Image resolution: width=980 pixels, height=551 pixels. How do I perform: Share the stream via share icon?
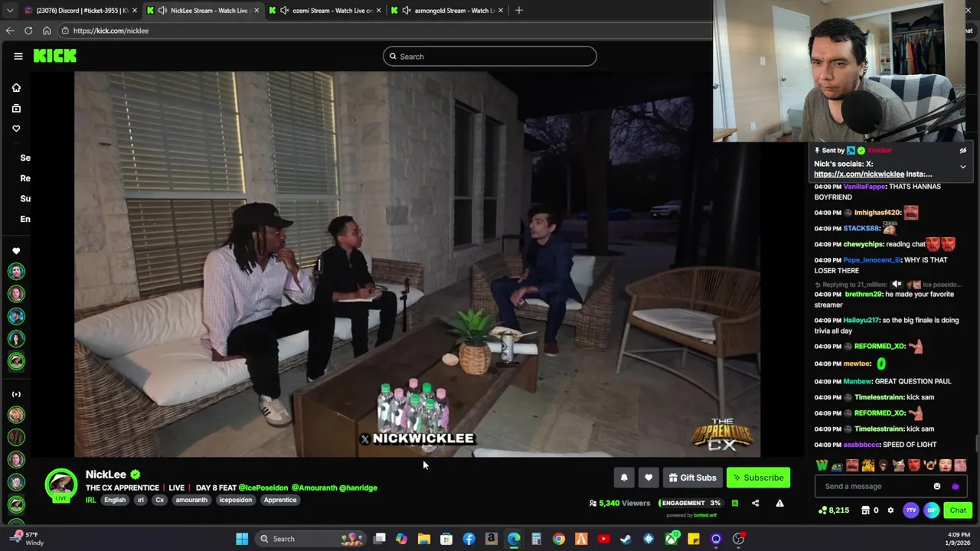(755, 503)
